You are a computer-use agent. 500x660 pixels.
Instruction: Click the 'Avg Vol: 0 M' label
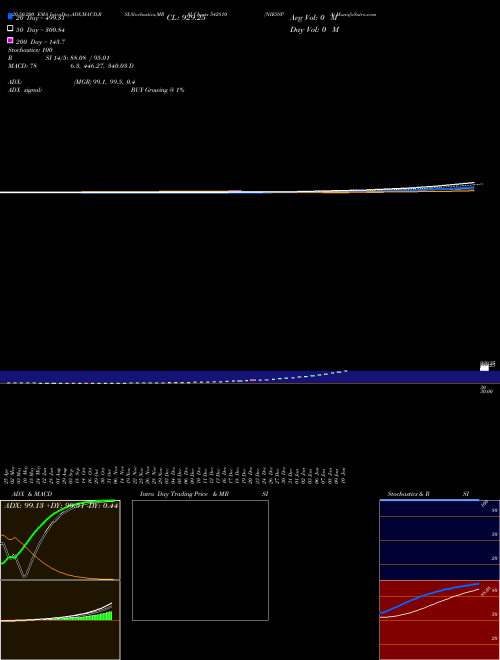pos(314,18)
